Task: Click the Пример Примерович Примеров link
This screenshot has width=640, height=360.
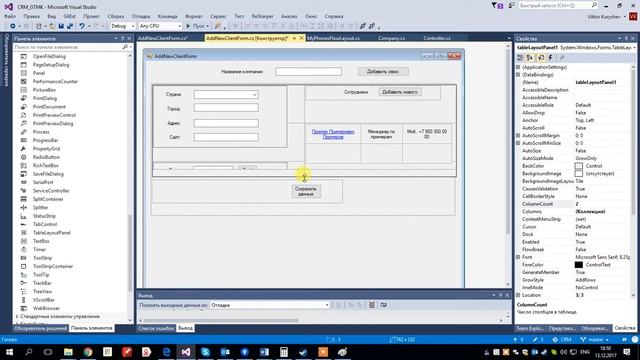Action: coord(333,134)
